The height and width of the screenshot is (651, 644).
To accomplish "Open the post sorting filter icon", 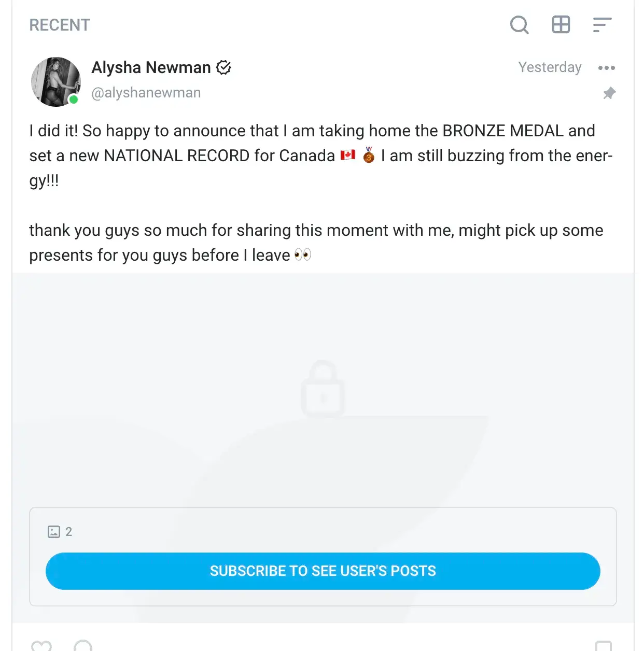I will click(x=601, y=24).
